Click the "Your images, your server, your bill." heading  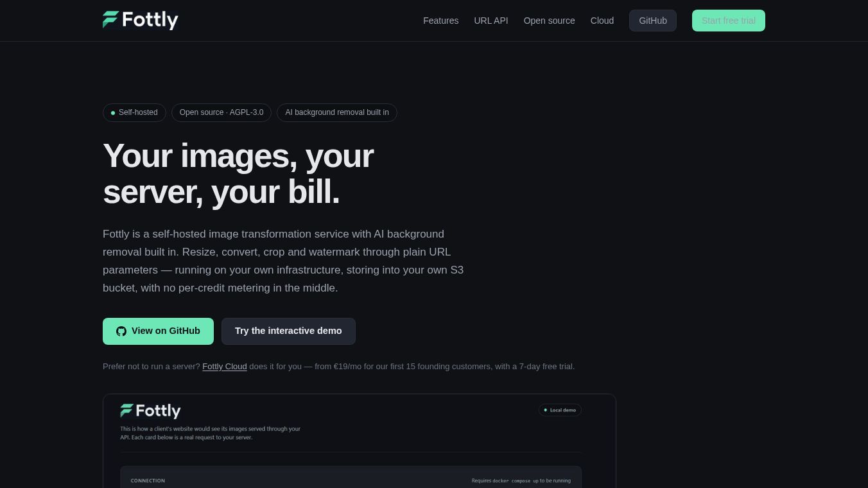pos(238,174)
